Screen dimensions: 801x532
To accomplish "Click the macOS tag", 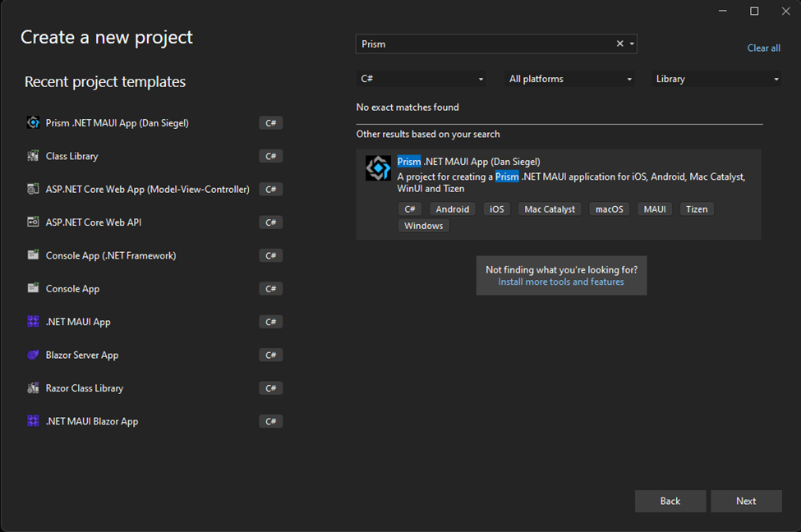I will click(610, 209).
